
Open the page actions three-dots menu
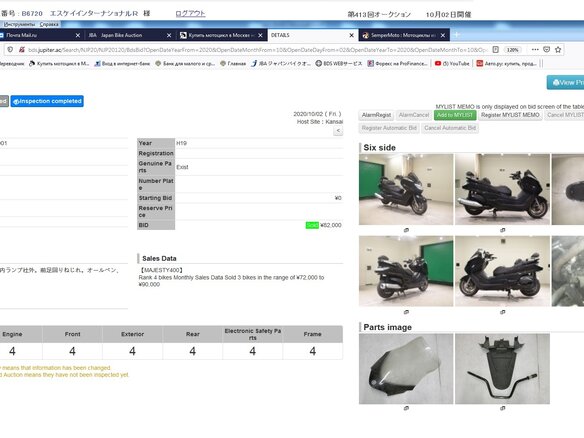click(535, 50)
